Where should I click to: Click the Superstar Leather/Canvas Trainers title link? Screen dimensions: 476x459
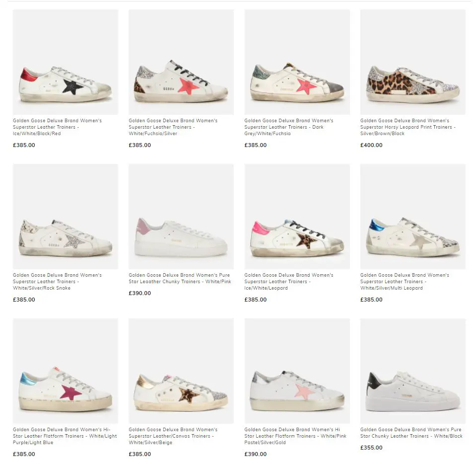(x=173, y=436)
